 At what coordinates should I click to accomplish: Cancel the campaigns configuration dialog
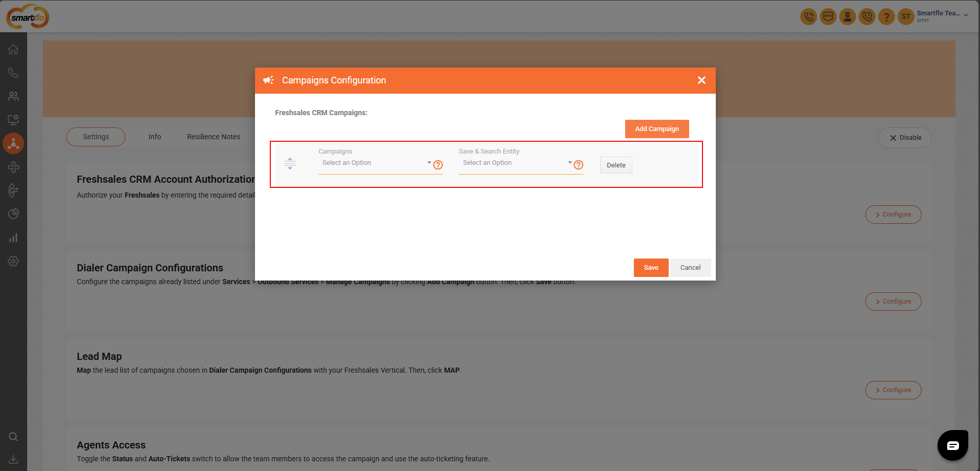(690, 268)
